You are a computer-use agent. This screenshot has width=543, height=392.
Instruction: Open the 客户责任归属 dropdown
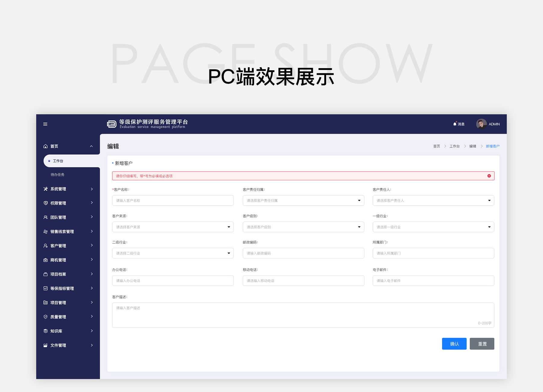(303, 201)
